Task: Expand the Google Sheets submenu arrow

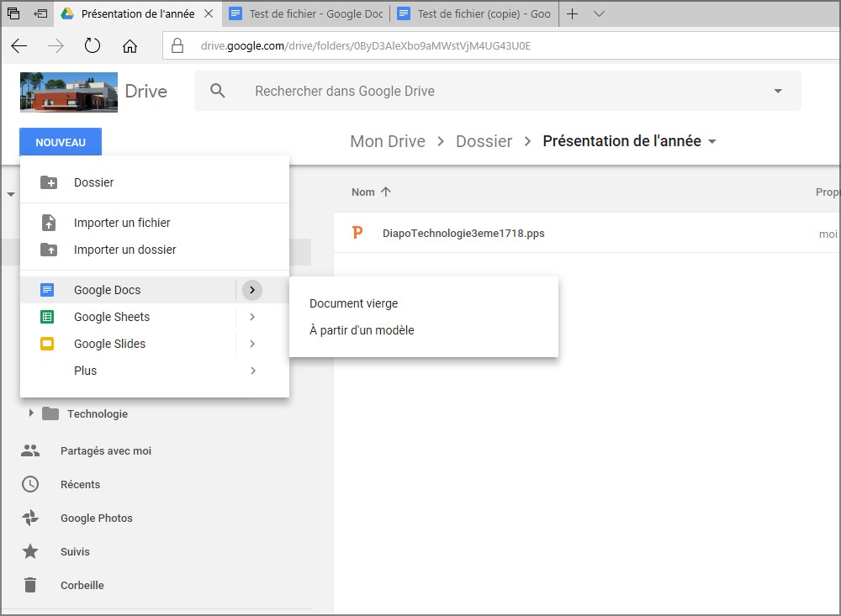Action: 252,317
